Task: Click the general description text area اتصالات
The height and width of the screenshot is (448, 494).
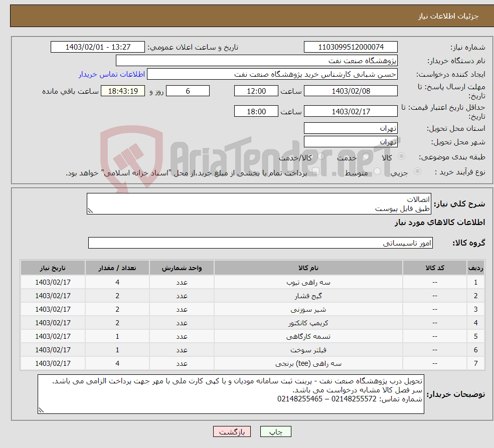Action: pyautogui.click(x=259, y=203)
